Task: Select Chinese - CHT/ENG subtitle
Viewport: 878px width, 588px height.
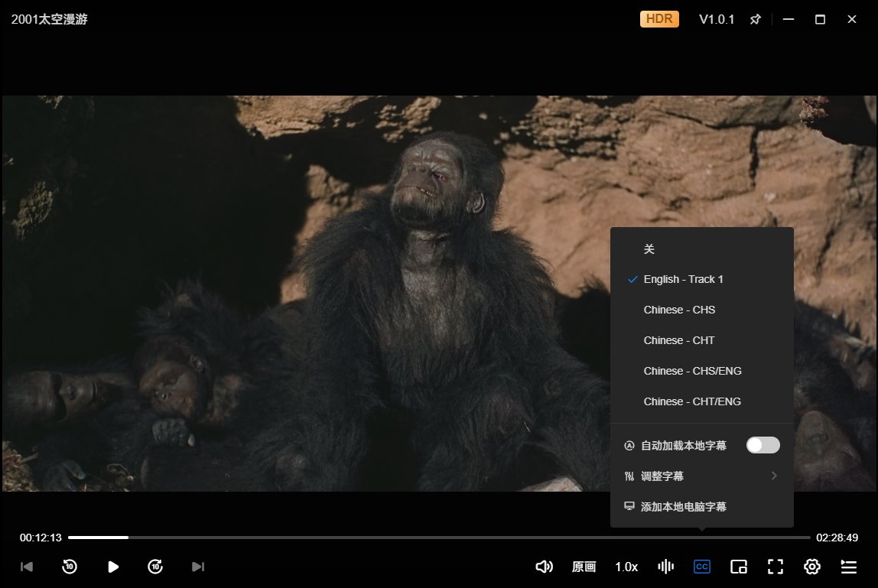Action: click(x=701, y=401)
